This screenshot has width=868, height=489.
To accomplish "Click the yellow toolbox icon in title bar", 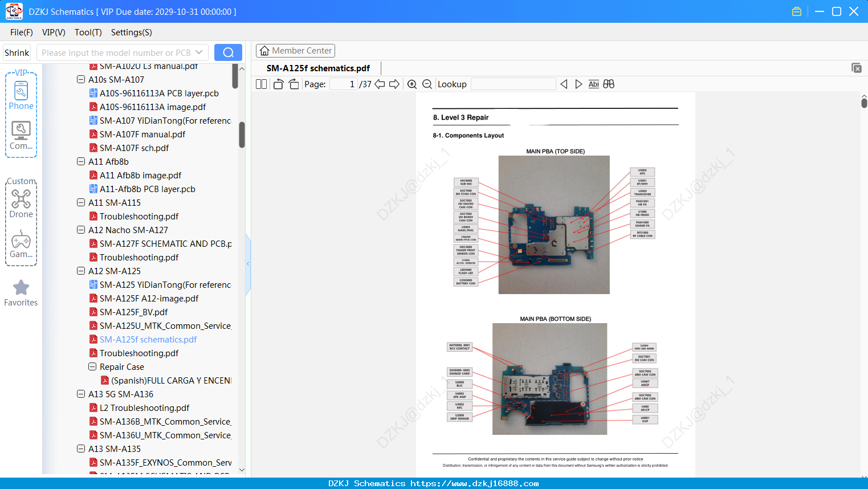I will (797, 11).
